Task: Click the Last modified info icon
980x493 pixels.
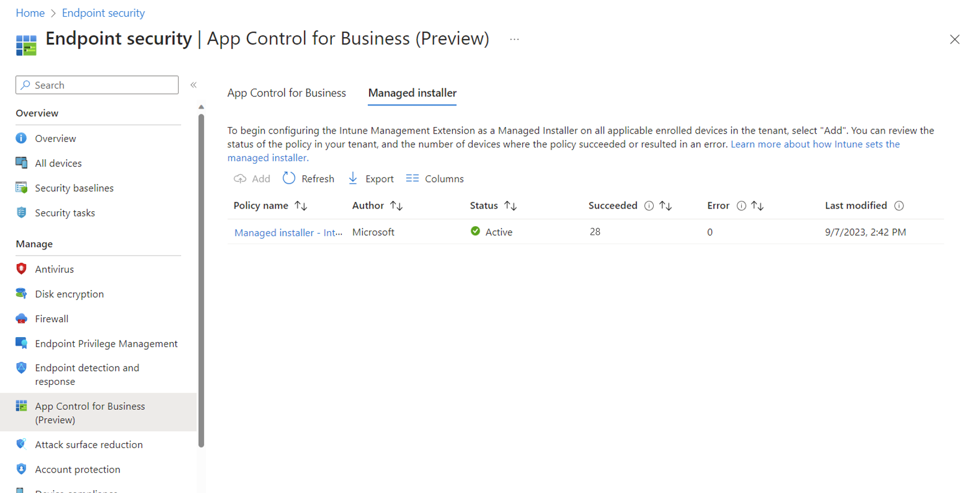Action: [x=899, y=206]
